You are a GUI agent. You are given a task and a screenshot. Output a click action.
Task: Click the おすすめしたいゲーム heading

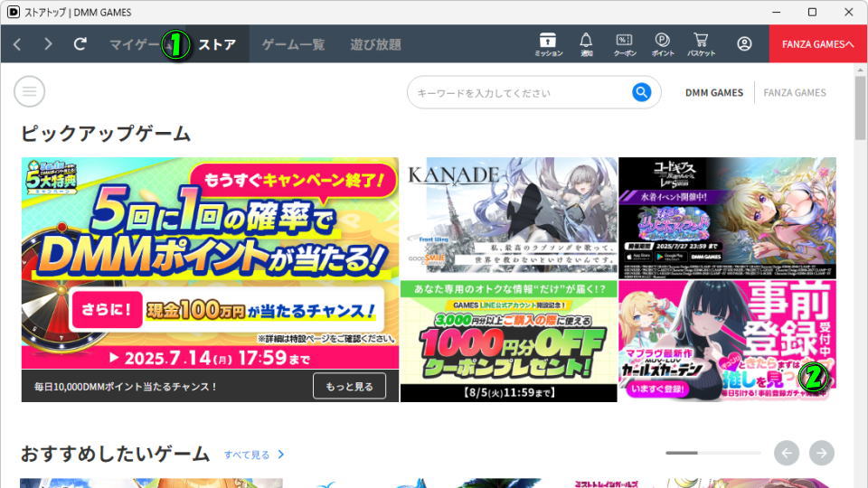pyautogui.click(x=115, y=455)
